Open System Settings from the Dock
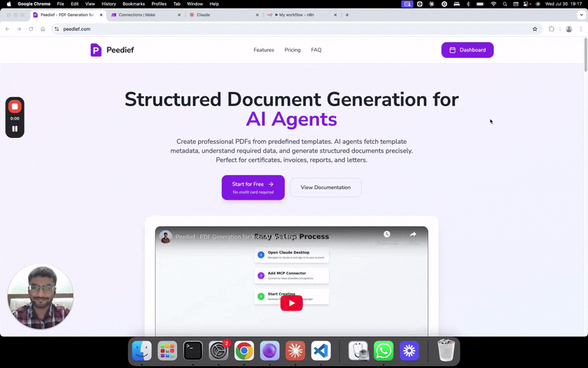The width and height of the screenshot is (588, 368). (x=218, y=351)
